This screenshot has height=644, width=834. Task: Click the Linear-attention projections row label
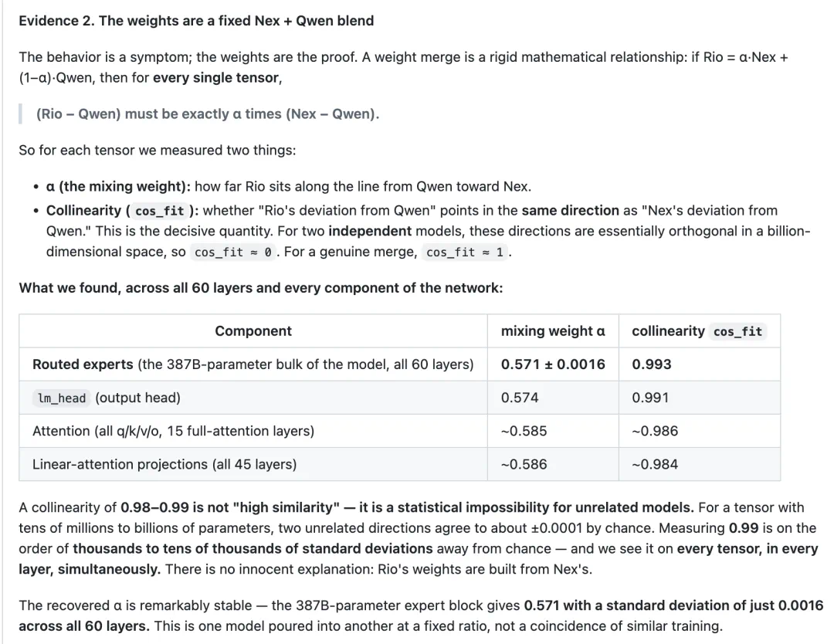[x=164, y=464]
